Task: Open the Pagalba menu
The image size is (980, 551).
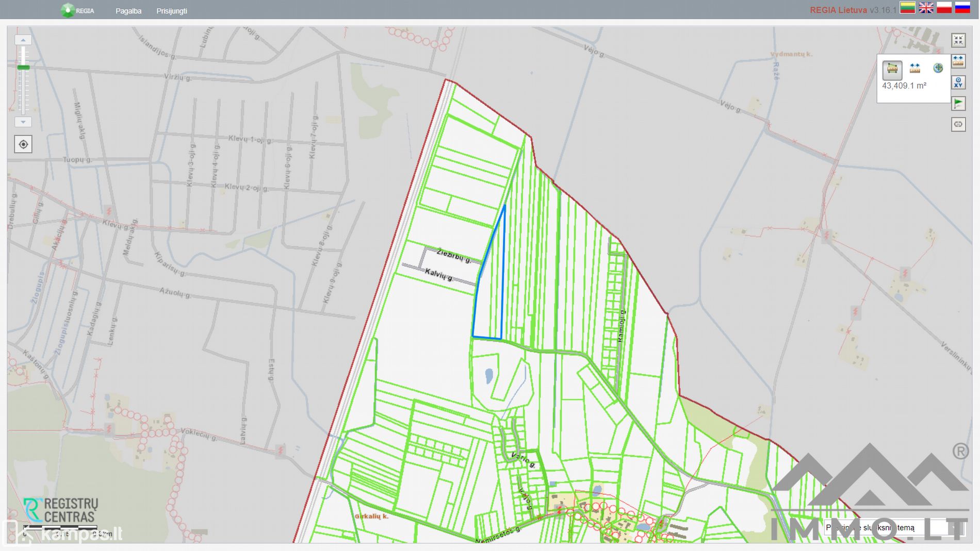Action: pyautogui.click(x=128, y=11)
